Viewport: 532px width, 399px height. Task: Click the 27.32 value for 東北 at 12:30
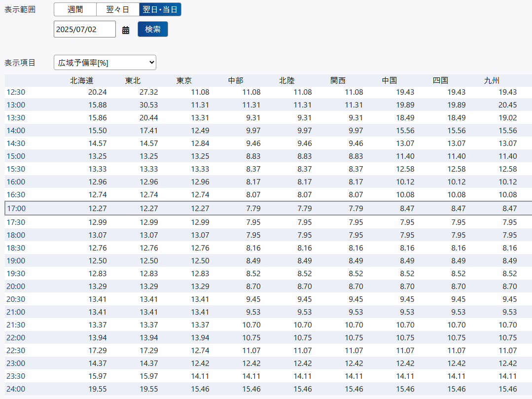(148, 92)
